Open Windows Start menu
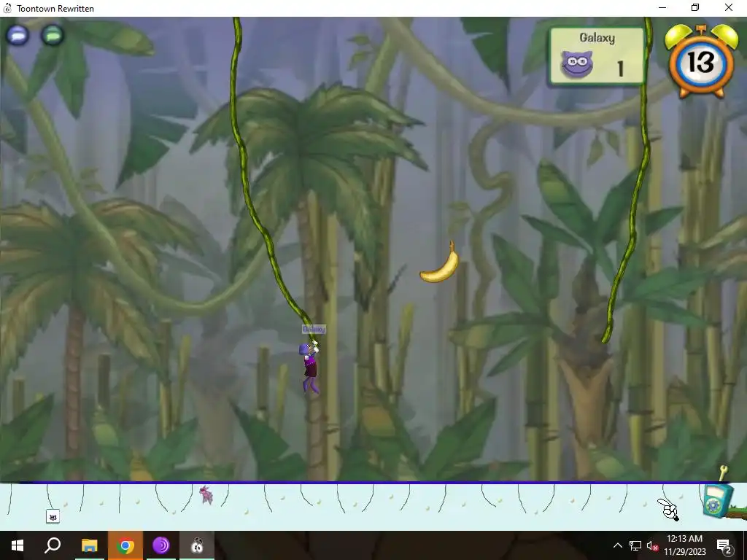The height and width of the screenshot is (560, 747). pos(18,545)
